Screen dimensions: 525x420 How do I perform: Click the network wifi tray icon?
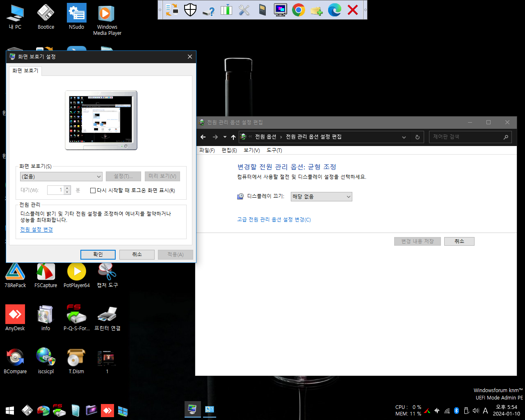point(447,411)
